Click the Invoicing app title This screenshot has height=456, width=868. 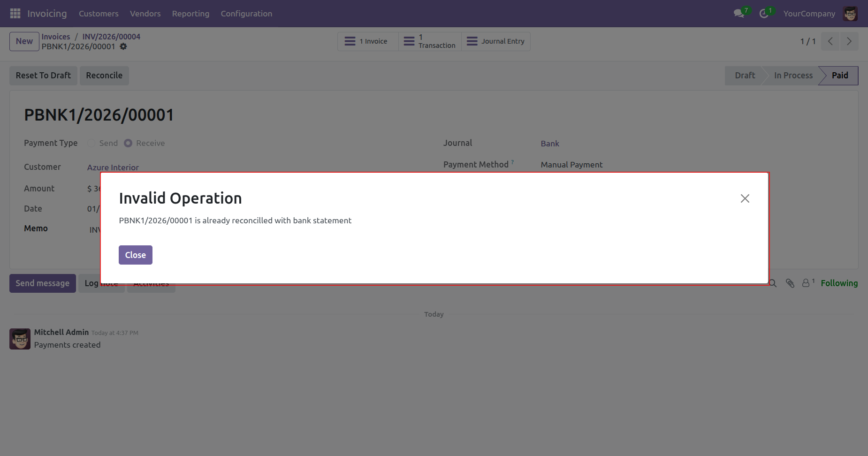47,14
